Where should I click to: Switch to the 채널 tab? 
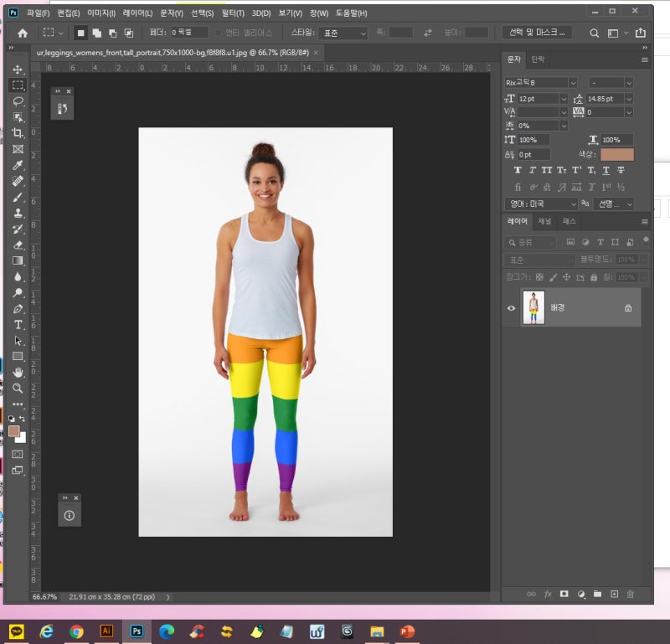tap(544, 222)
